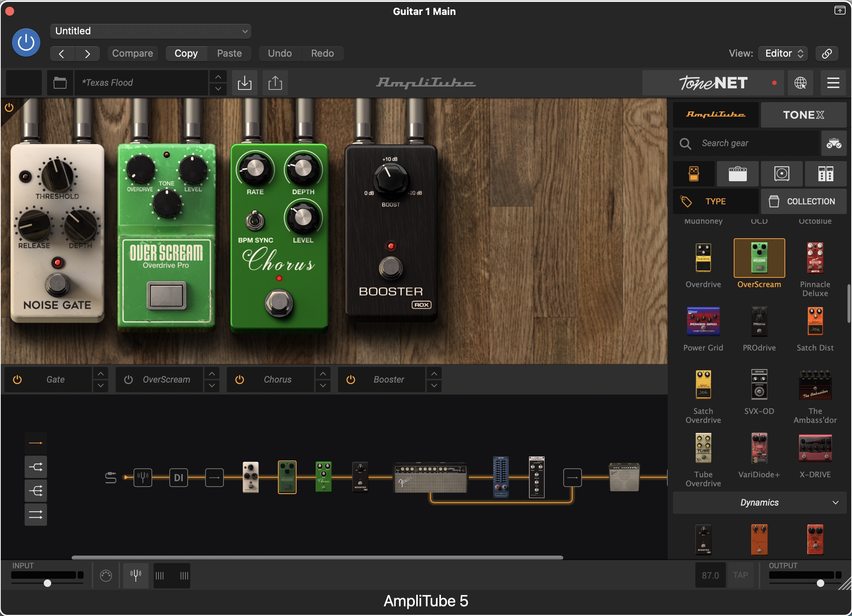Select the Fender amp head in chain
852x616 pixels.
(x=430, y=478)
